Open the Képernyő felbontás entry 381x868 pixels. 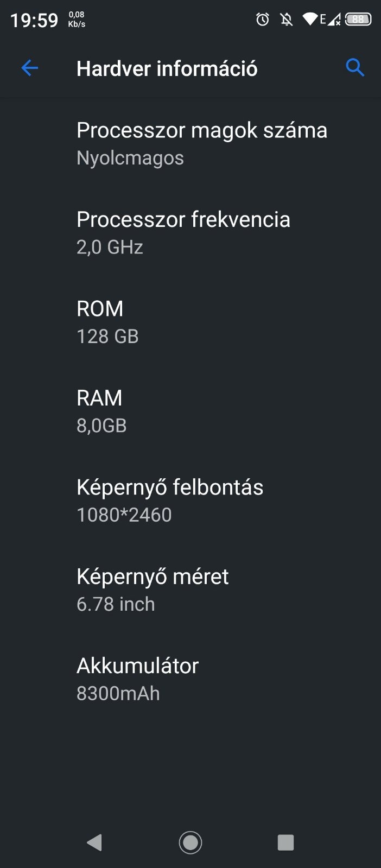coord(169,500)
